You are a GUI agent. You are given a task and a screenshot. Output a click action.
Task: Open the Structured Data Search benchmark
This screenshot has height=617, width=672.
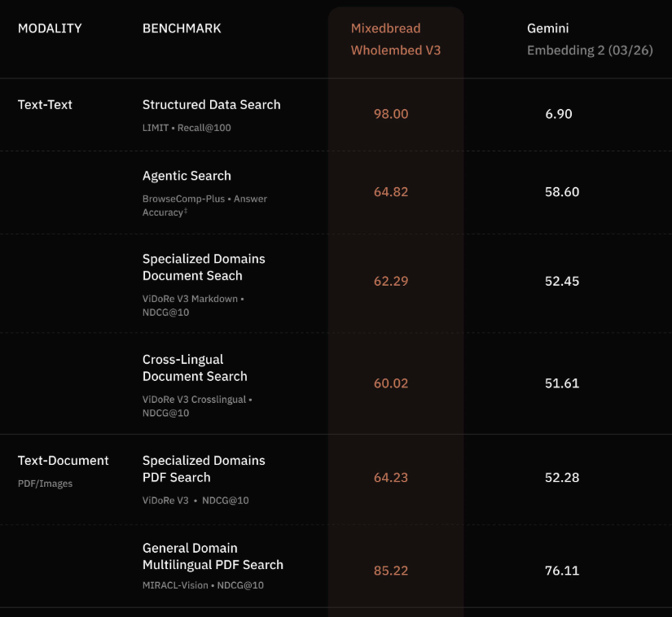[x=211, y=105]
